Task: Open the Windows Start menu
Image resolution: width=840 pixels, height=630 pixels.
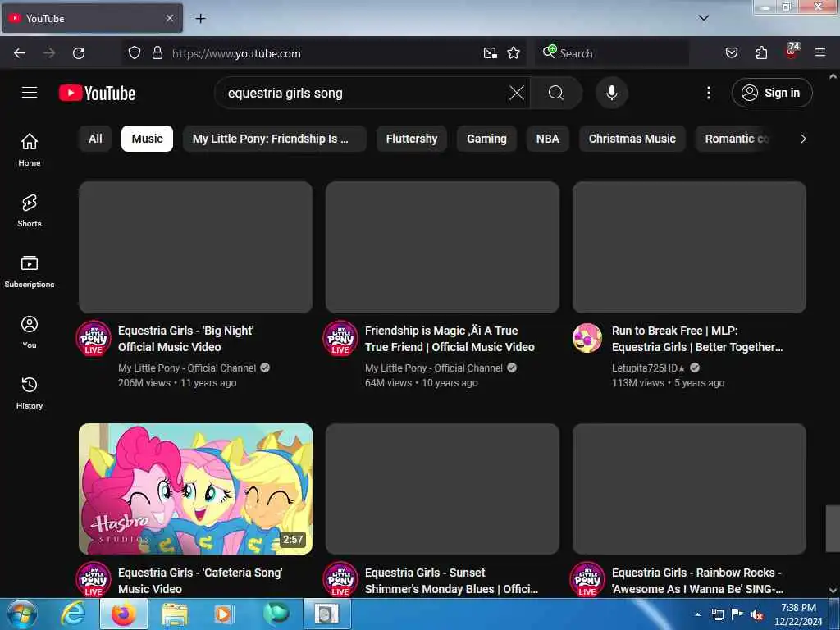Action: [x=22, y=614]
